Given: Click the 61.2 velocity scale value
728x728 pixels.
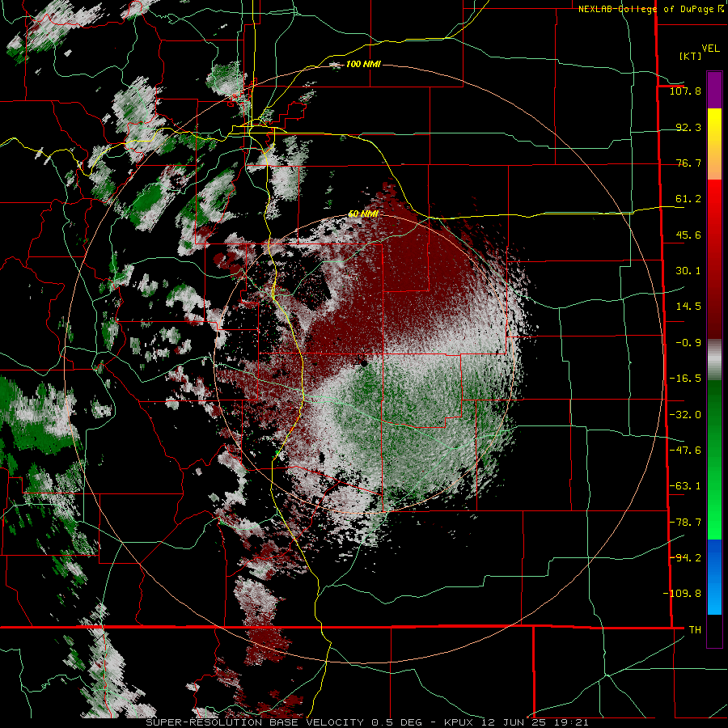Looking at the screenshot, I should click(688, 199).
